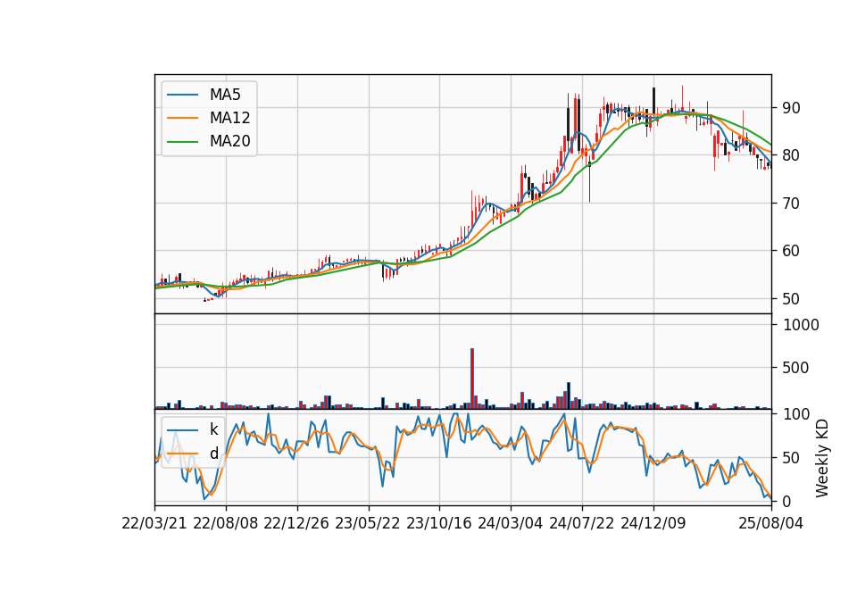This screenshot has width=857, height=616.
Task: Click the 22/12/26 date tick label
Action: pyautogui.click(x=296, y=523)
